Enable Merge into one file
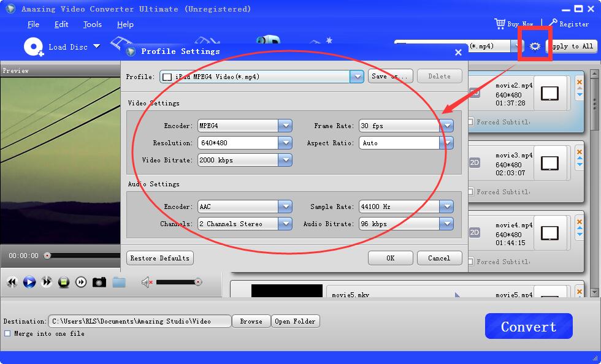This screenshot has height=364, width=601. [7, 333]
